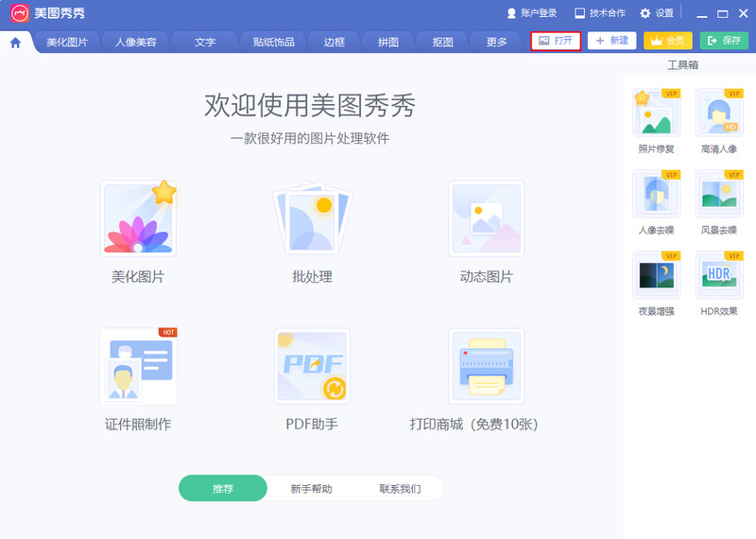Open the 更多 tab
The height and width of the screenshot is (539, 756).
pos(497,42)
